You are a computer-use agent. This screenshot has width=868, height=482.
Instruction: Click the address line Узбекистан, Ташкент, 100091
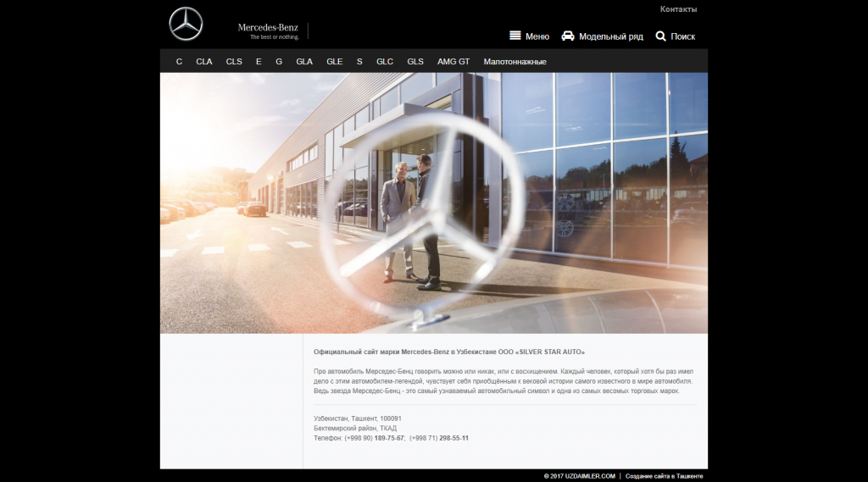(x=358, y=418)
